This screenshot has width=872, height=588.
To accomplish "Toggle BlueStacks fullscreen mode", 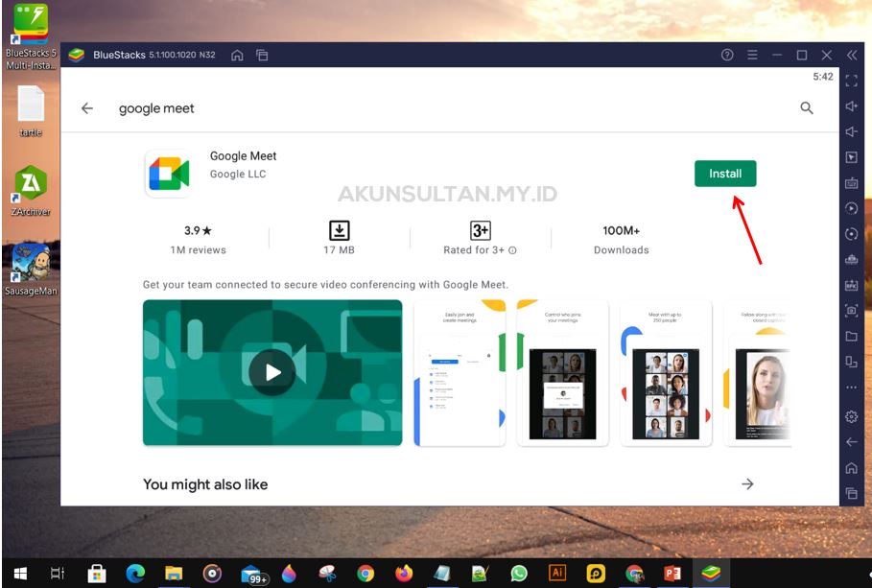I will (852, 81).
